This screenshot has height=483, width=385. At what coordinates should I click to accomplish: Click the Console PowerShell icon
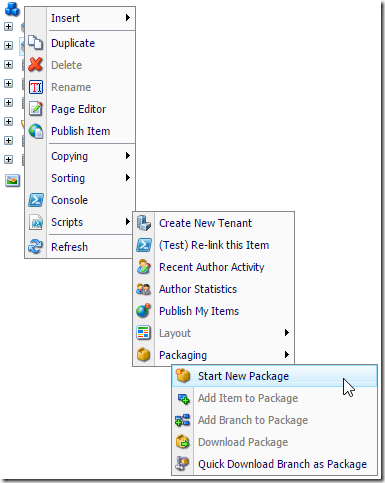click(x=35, y=200)
